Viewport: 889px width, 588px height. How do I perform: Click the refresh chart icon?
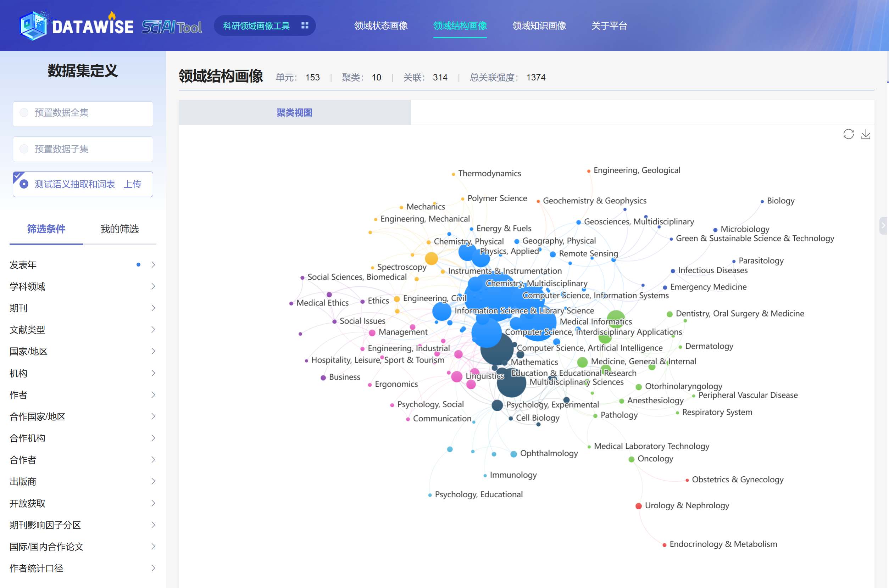[x=848, y=134]
